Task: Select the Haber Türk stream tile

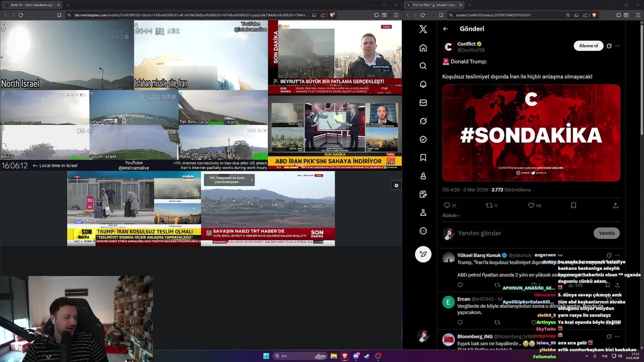Action: pos(134,208)
